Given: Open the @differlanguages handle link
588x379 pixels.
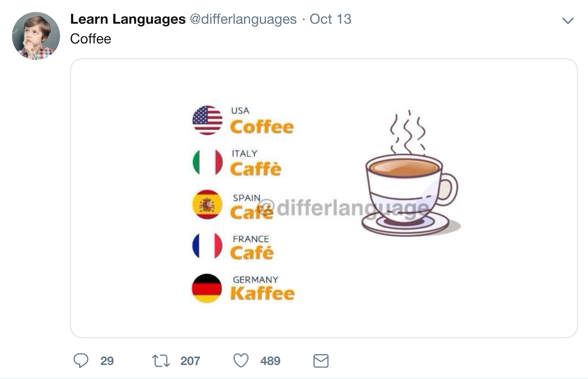Looking at the screenshot, I should click(x=243, y=19).
